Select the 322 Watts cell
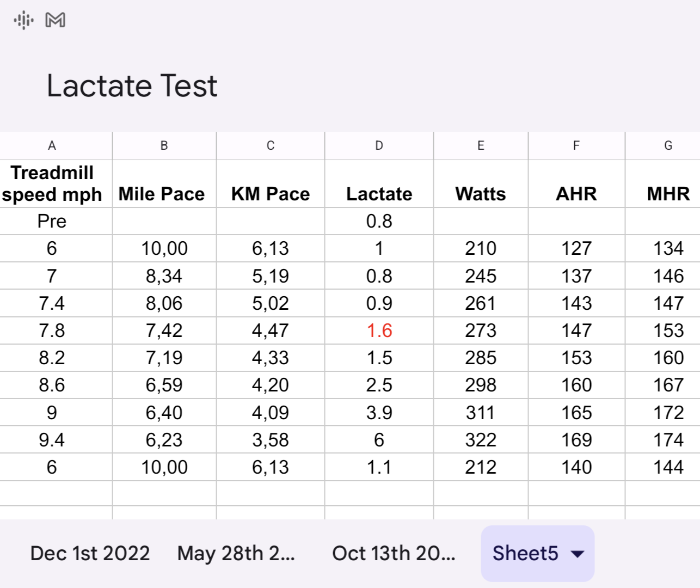This screenshot has width=700, height=588. (480, 440)
